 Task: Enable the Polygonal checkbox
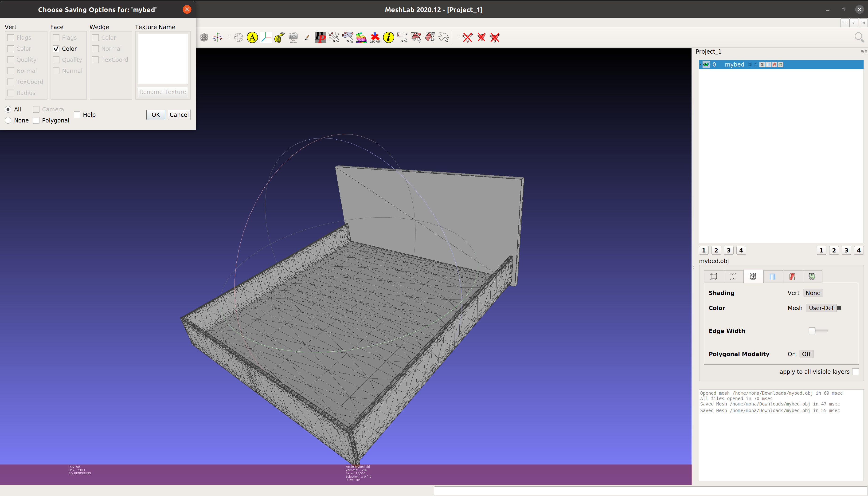tap(36, 120)
